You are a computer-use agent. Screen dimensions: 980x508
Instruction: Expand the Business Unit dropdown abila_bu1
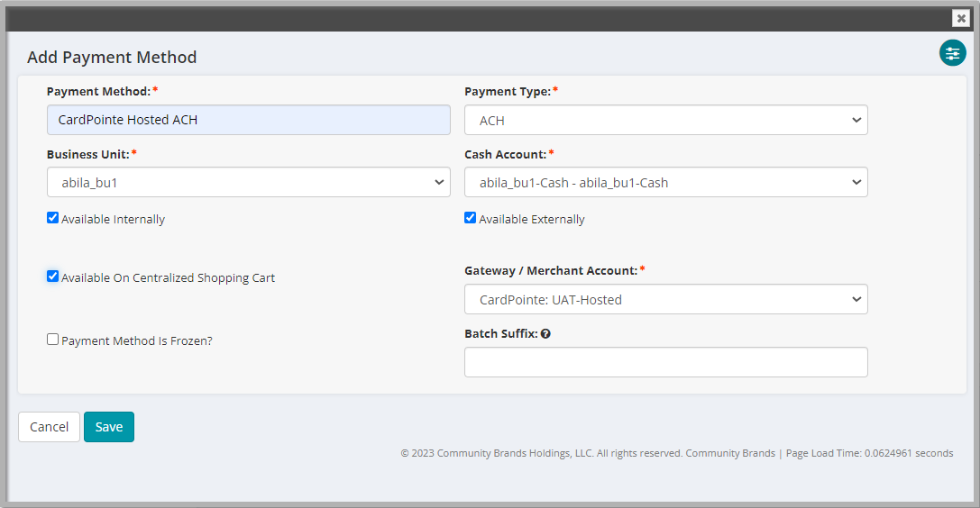248,182
